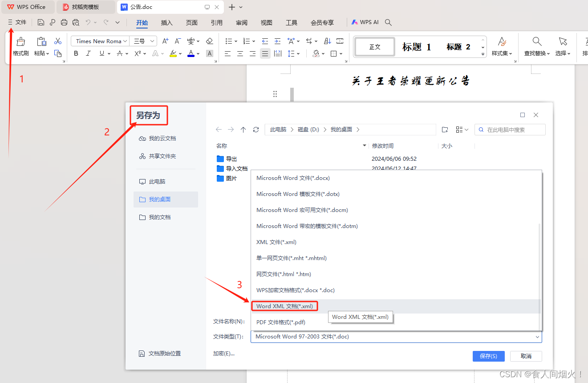The image size is (588, 383).
Task: Click the refresh icon in dialog
Action: coord(256,130)
